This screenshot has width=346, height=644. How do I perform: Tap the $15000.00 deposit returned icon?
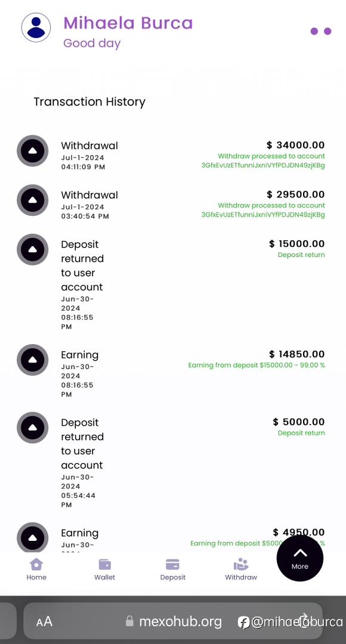pyautogui.click(x=32, y=249)
